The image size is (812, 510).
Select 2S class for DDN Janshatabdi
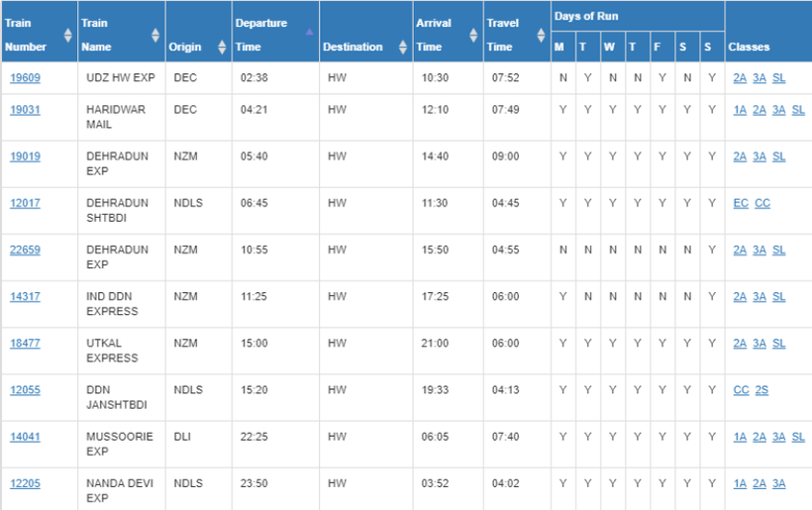pos(761,390)
